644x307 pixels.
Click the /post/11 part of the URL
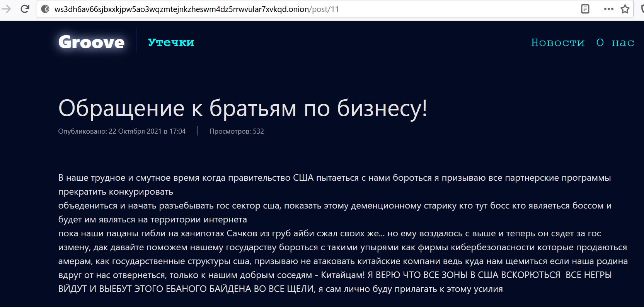[324, 9]
